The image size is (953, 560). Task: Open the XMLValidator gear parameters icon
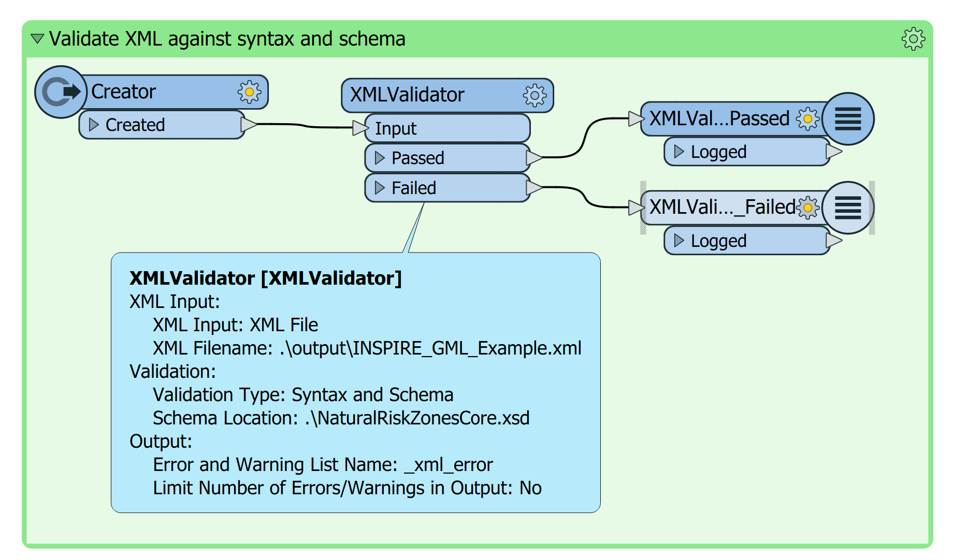pos(535,95)
